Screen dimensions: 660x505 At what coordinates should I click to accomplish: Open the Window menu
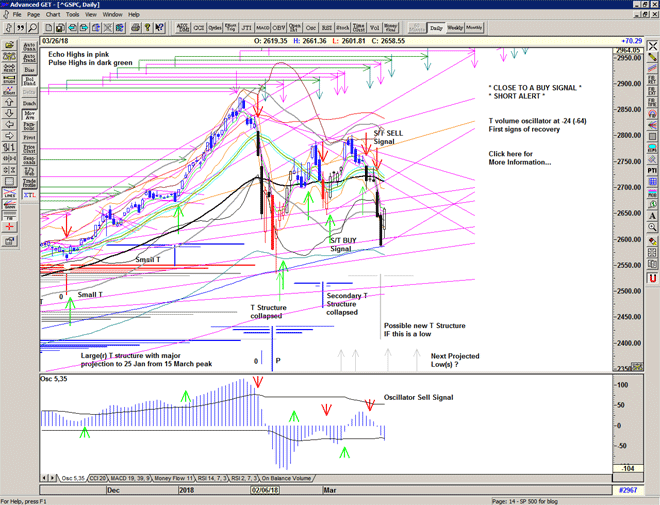click(112, 15)
